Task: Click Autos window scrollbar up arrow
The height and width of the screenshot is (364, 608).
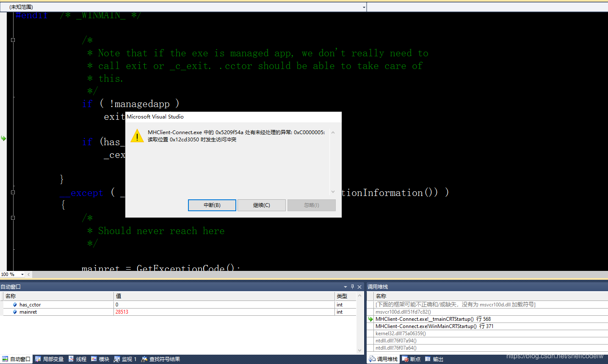Action: [x=360, y=295]
